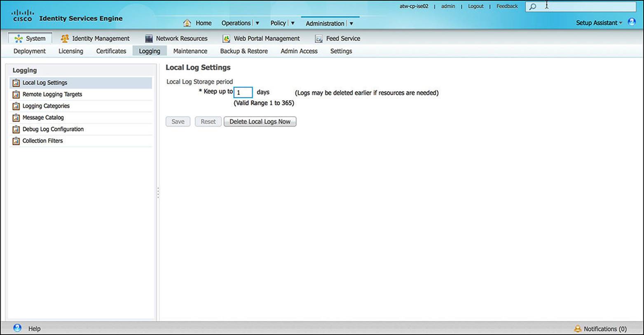Click the Message Catalog icon
Screen dimensions: 644x335
click(16, 117)
